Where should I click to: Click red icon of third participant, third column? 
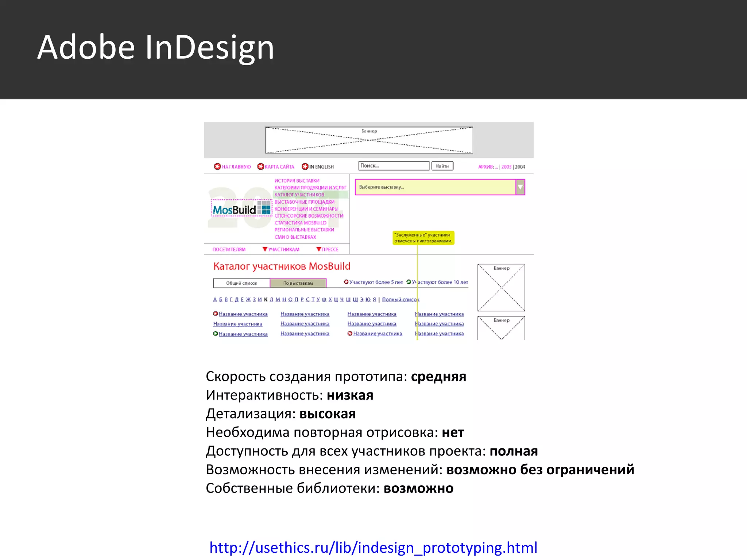(x=350, y=333)
